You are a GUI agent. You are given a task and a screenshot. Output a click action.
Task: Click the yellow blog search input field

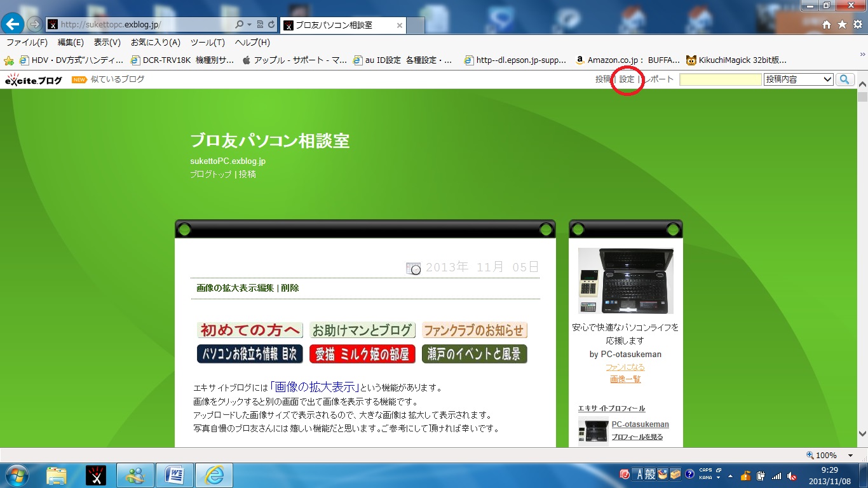(x=720, y=79)
